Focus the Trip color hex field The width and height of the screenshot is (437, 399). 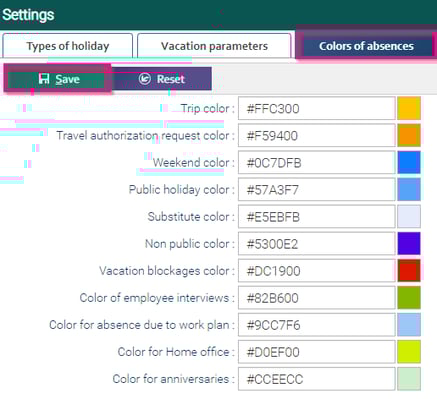click(x=317, y=108)
